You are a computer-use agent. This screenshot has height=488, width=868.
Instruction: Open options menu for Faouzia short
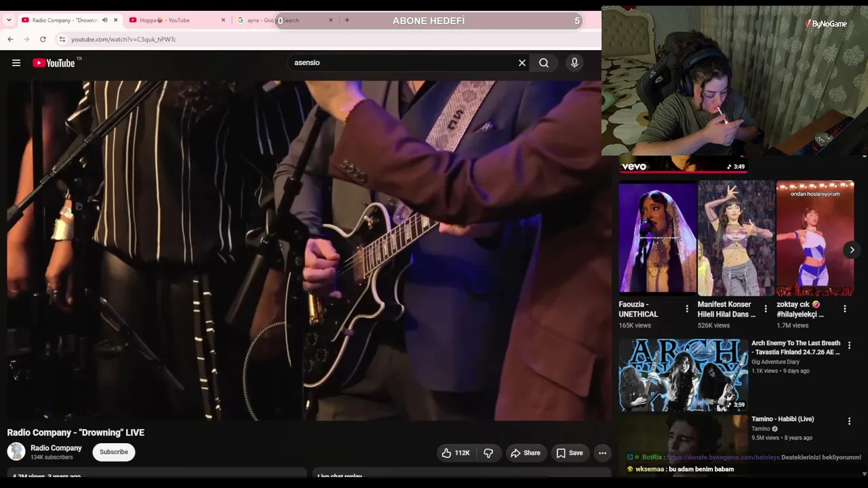pyautogui.click(x=687, y=309)
